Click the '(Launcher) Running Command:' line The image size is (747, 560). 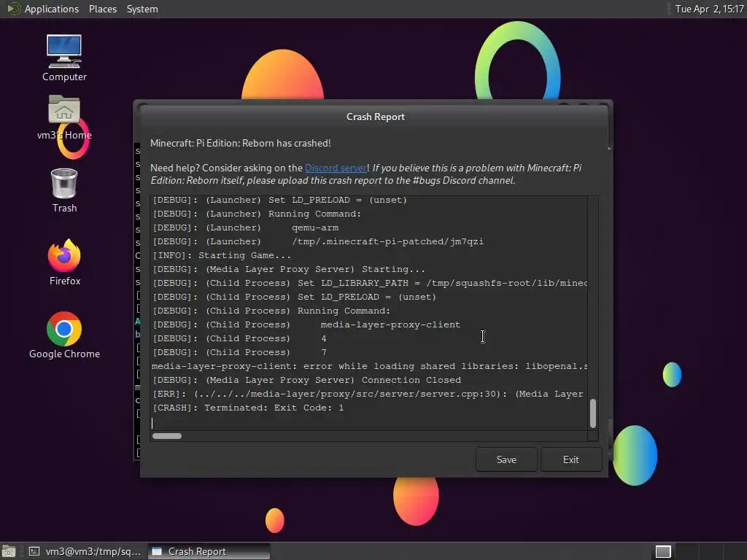coord(256,214)
